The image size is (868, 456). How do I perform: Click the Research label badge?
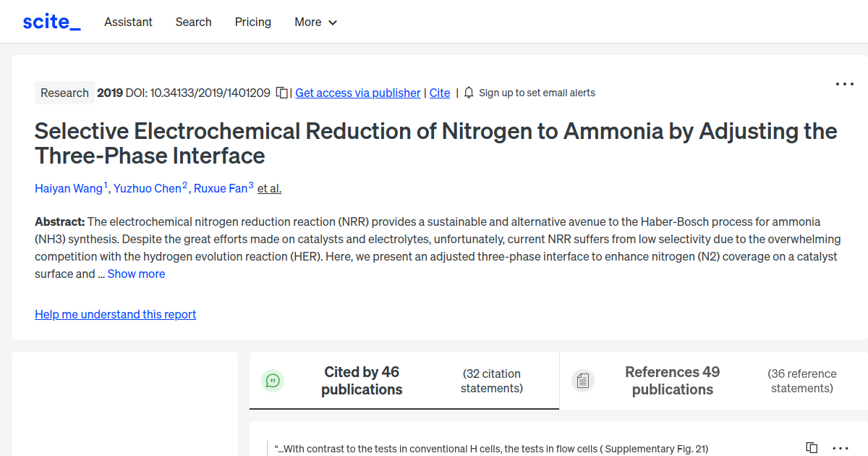(x=64, y=93)
